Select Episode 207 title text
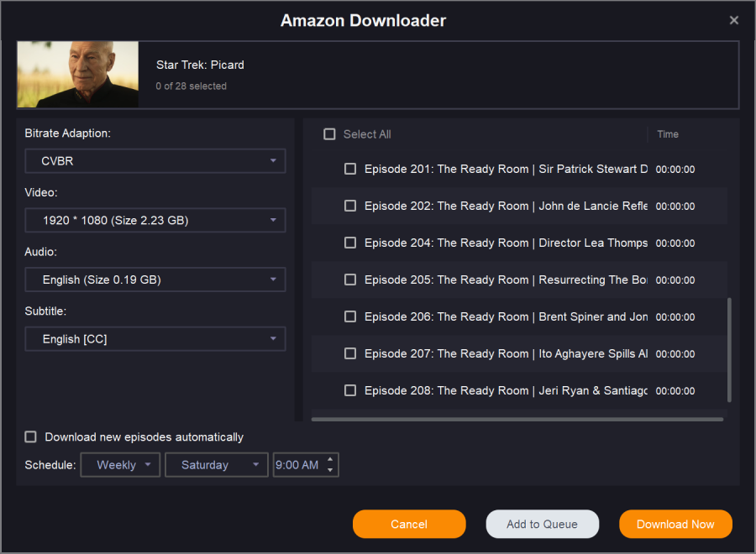 point(506,353)
